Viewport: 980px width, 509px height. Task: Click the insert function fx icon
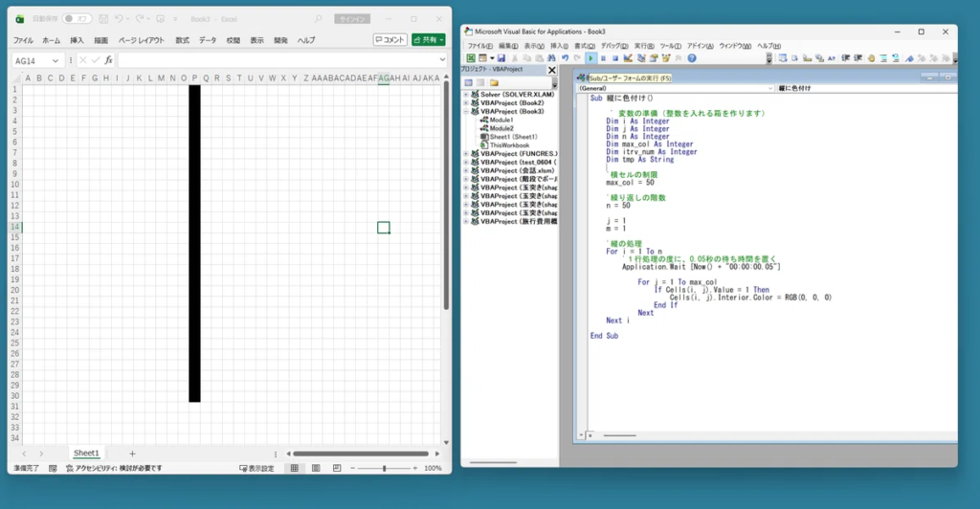click(108, 60)
